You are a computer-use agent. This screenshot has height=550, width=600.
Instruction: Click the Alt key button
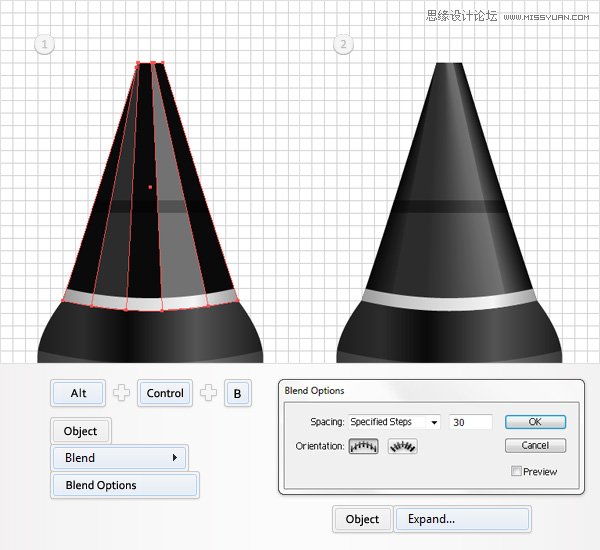point(78,393)
